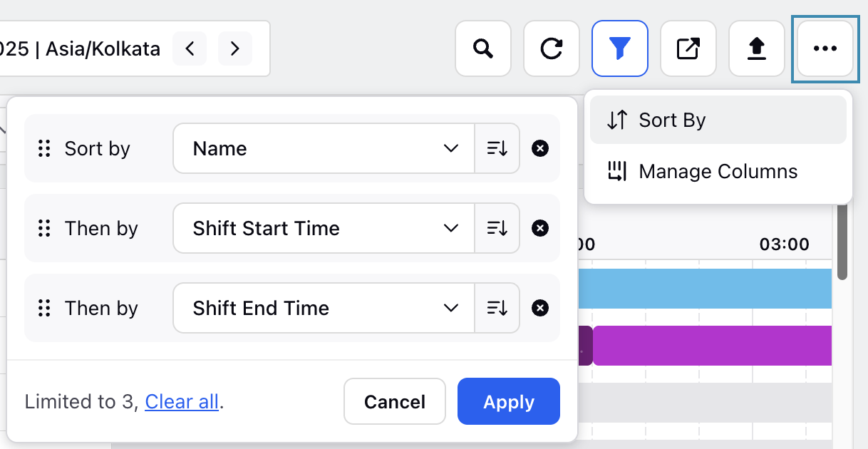The height and width of the screenshot is (449, 868).
Task: Toggle sort direction for Name
Action: click(497, 148)
